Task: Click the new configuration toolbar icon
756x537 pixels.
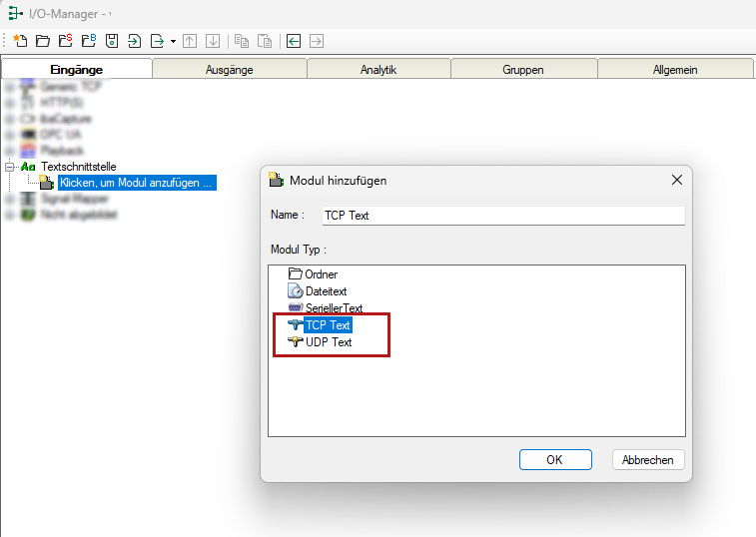Action: [x=19, y=41]
